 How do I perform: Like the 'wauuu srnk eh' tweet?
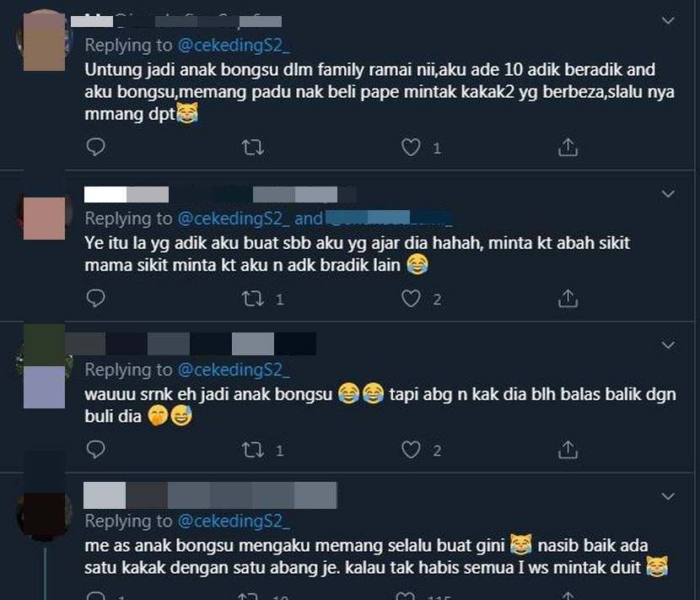click(411, 450)
